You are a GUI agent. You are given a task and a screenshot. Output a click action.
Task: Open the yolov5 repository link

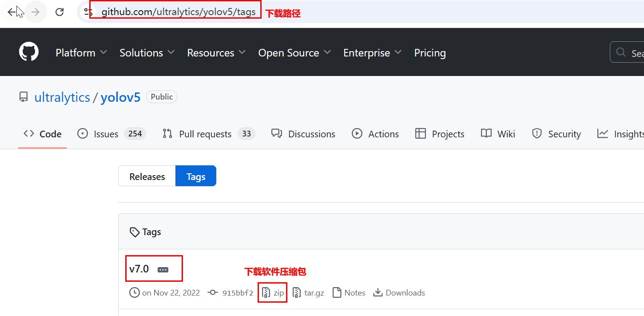pyautogui.click(x=120, y=97)
